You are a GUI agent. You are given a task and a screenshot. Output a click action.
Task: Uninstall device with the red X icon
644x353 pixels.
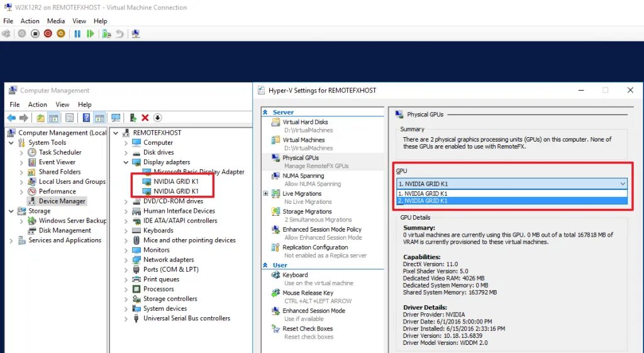pos(145,118)
